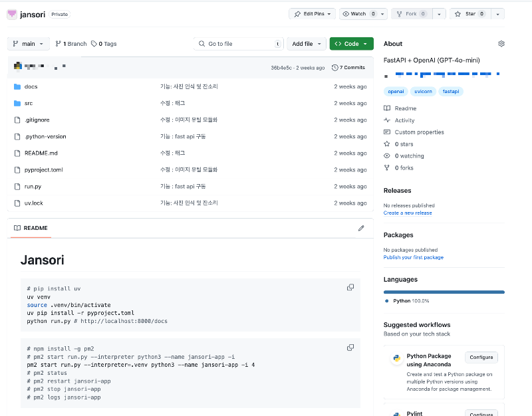Click the jansori repository avatar icon
The width and height of the screenshot is (532, 416).
[12, 14]
